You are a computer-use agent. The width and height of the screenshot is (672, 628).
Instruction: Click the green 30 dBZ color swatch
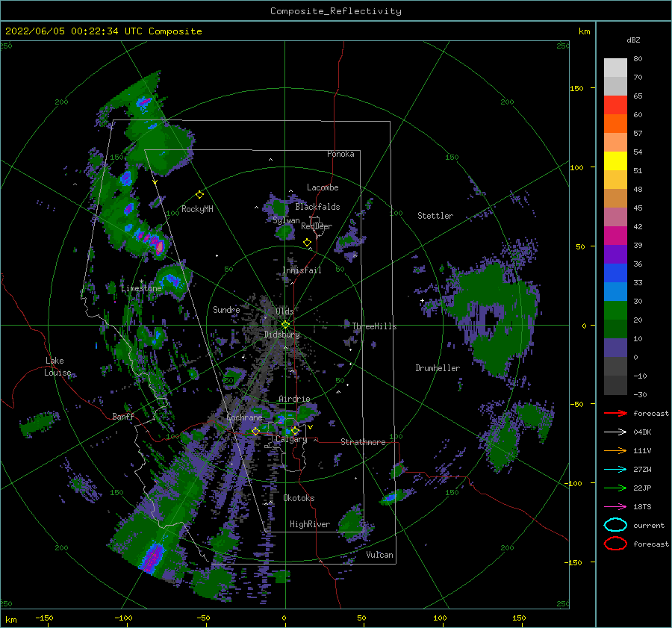coord(615,311)
